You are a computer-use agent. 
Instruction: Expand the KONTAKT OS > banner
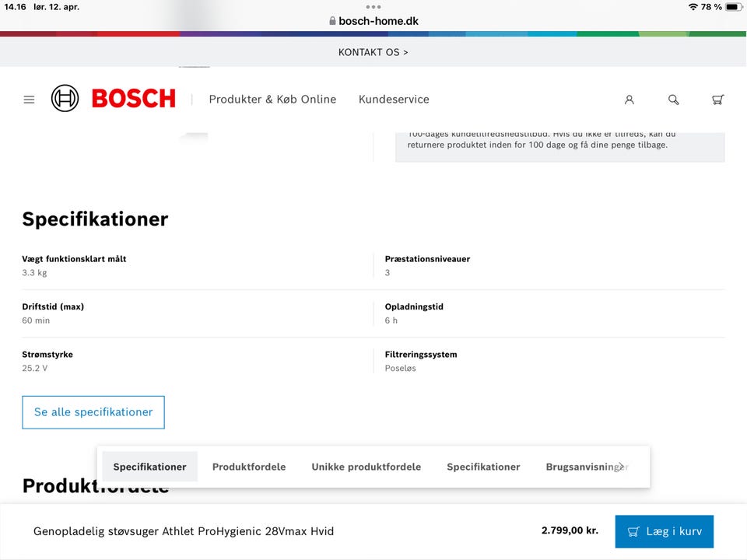pos(373,52)
